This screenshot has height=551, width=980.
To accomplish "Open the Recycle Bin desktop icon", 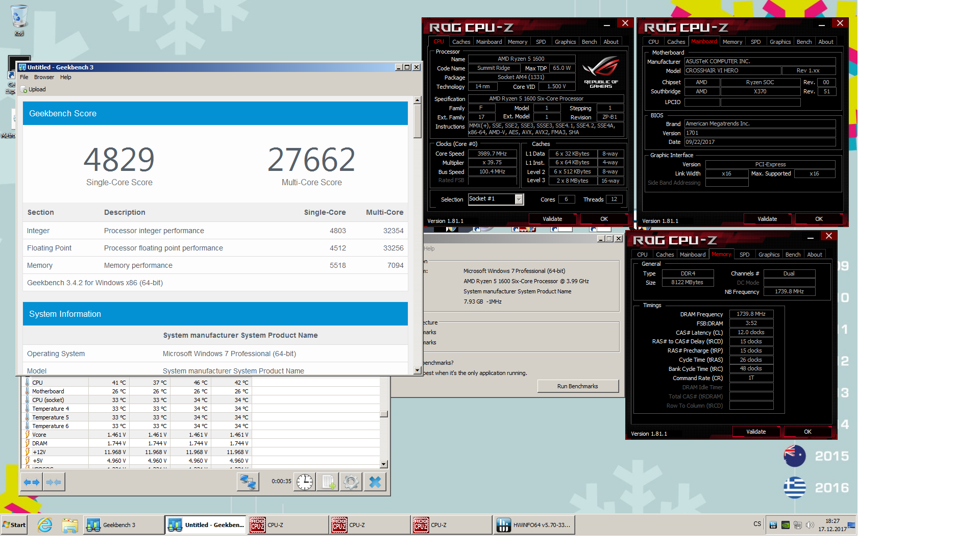I will (x=19, y=20).
